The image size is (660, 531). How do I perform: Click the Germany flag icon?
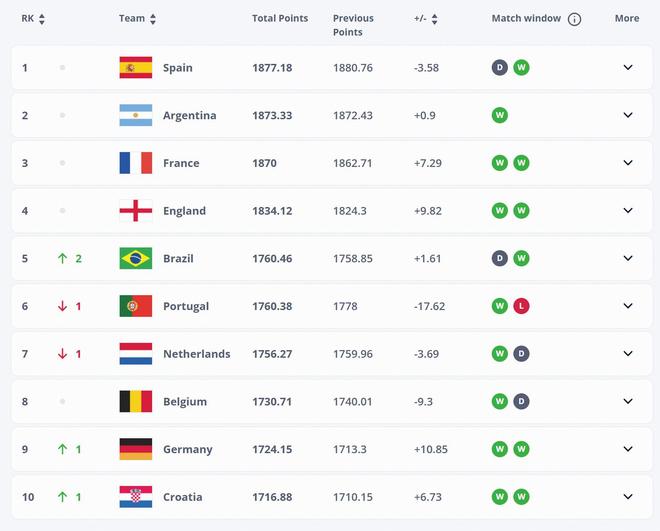pos(135,449)
